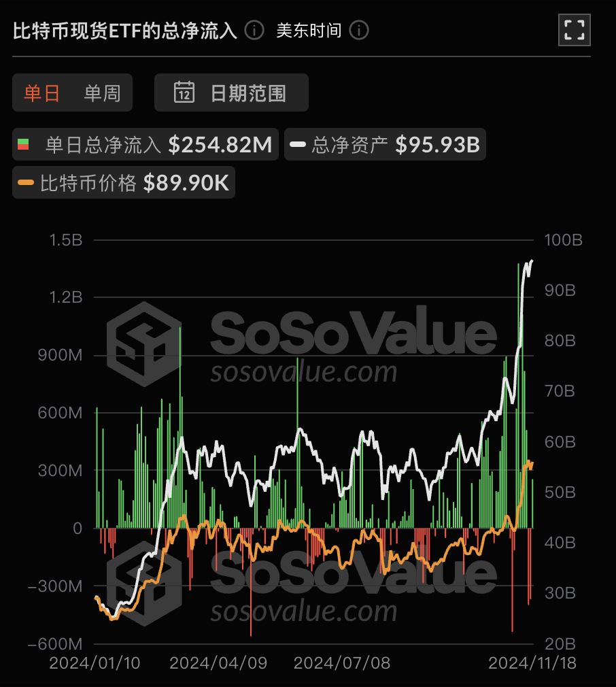
Task: Click the $89.90K bitcoin price value
Action: 186,182
